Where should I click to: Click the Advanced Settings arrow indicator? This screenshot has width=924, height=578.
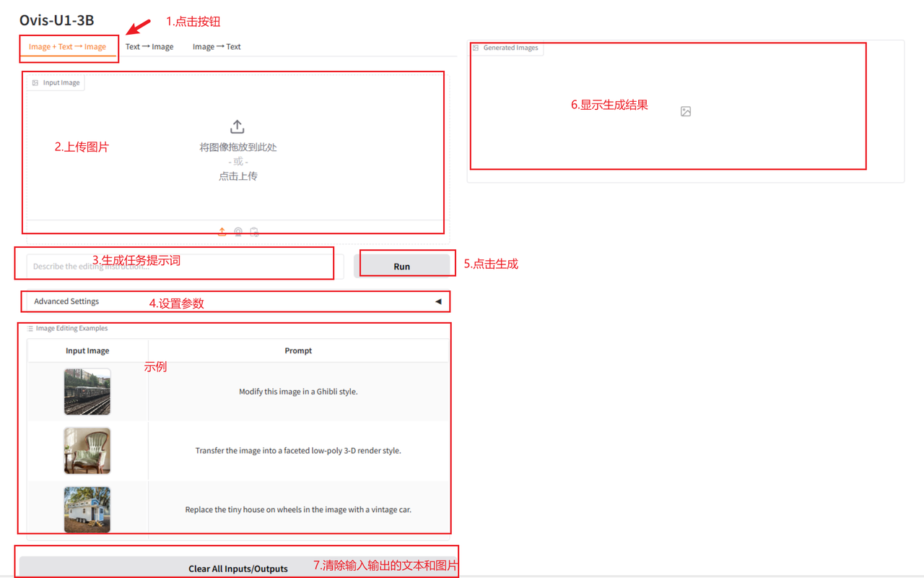coord(438,301)
